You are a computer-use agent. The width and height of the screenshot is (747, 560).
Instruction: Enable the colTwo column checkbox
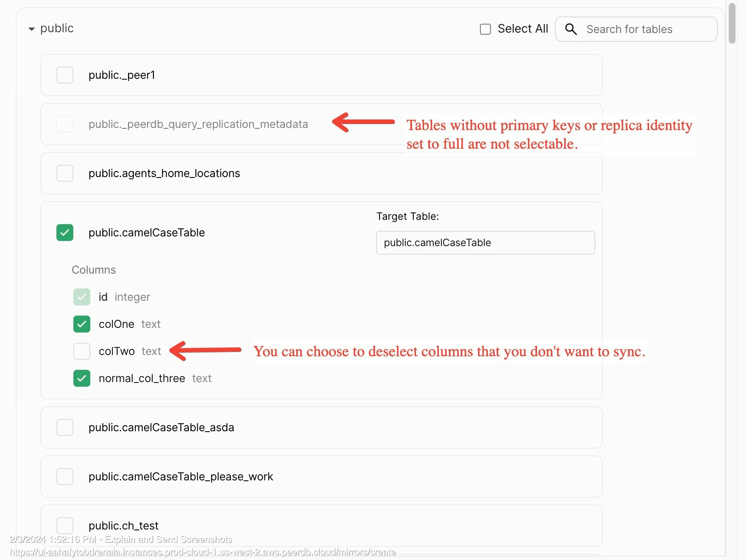[82, 351]
